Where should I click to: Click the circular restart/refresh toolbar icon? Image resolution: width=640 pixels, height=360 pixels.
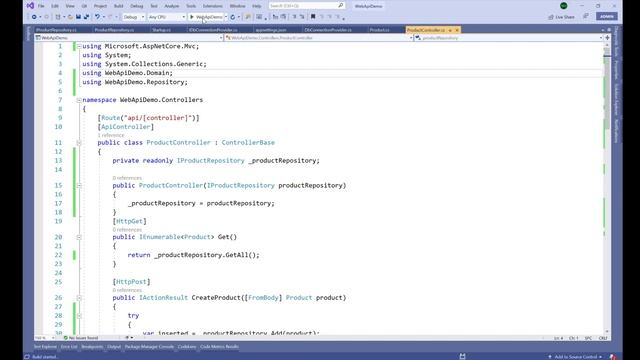click(233, 17)
